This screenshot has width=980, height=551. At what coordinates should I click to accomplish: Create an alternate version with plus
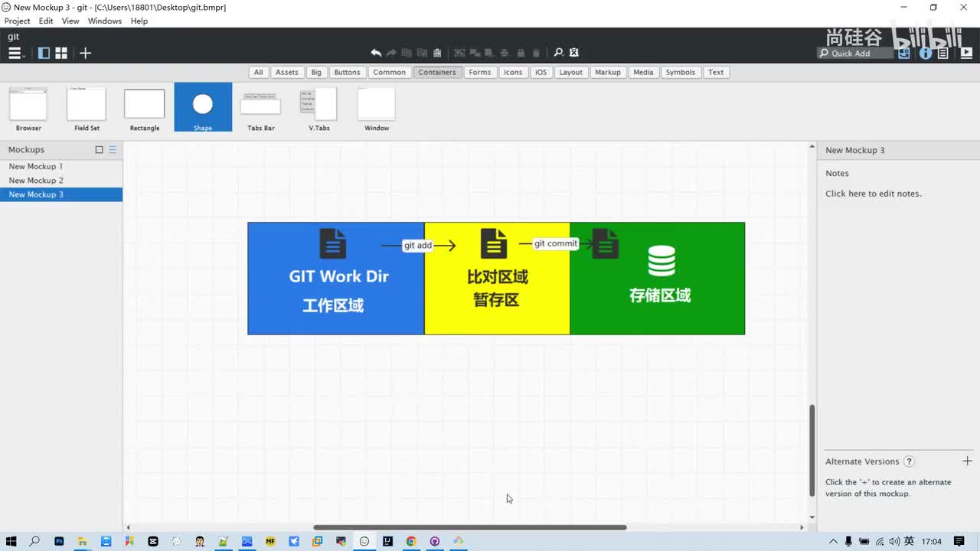tap(967, 461)
